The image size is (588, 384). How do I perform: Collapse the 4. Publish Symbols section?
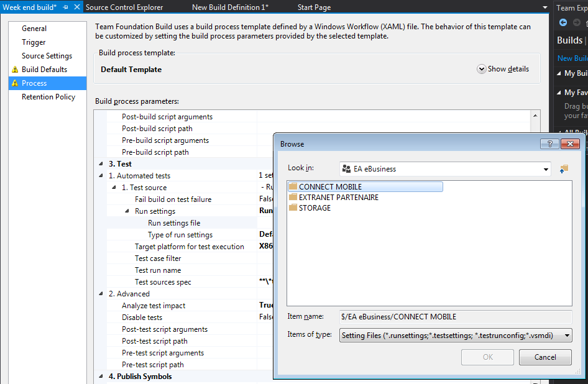click(x=101, y=376)
